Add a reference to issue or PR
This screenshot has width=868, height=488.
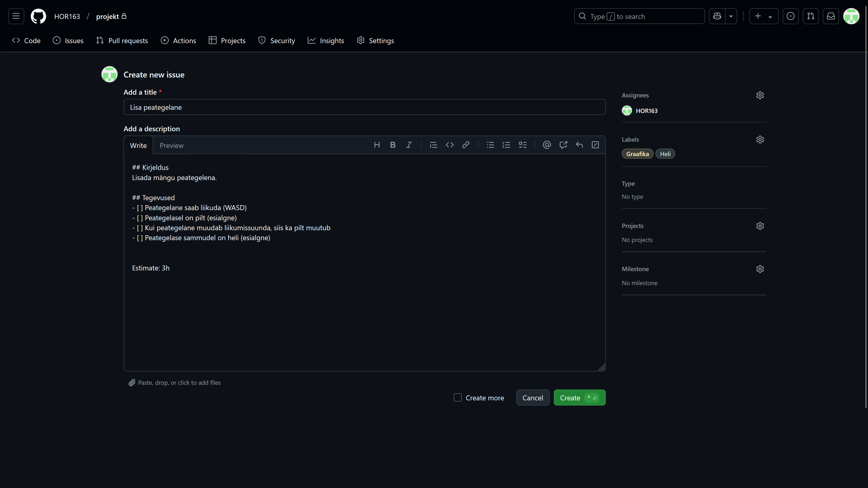tap(563, 145)
